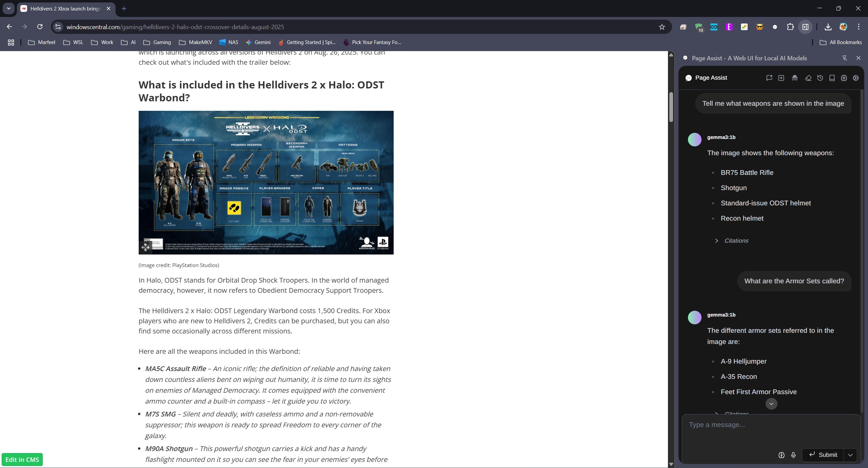Activate microphone voice input

coord(793,455)
